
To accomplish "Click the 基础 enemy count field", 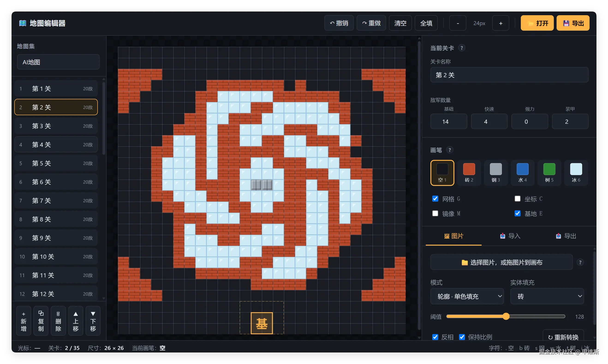I will (449, 121).
